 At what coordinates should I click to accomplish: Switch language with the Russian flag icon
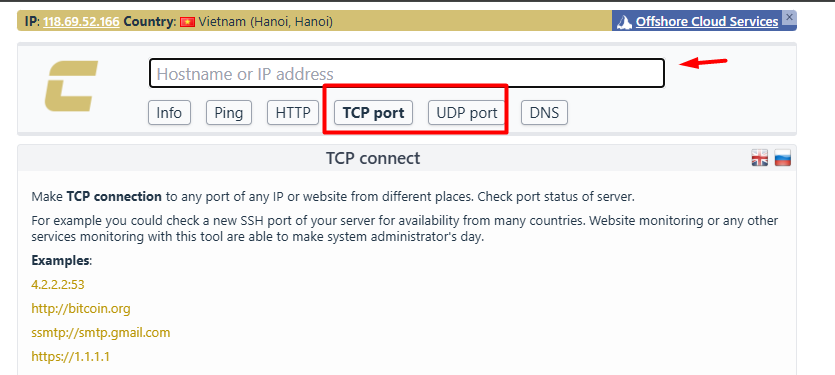782,158
